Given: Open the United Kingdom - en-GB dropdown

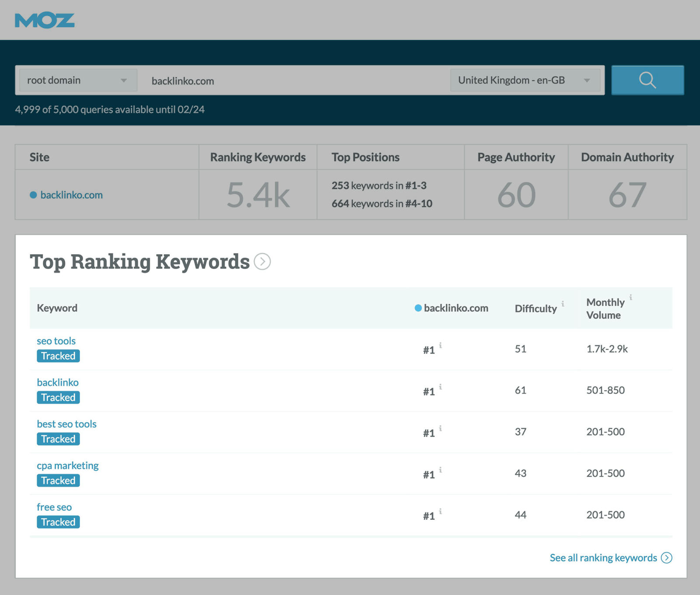Looking at the screenshot, I should point(525,80).
